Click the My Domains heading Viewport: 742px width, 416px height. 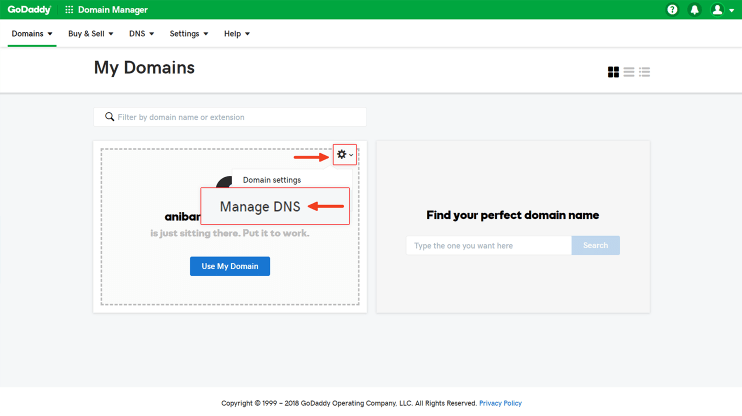click(144, 68)
